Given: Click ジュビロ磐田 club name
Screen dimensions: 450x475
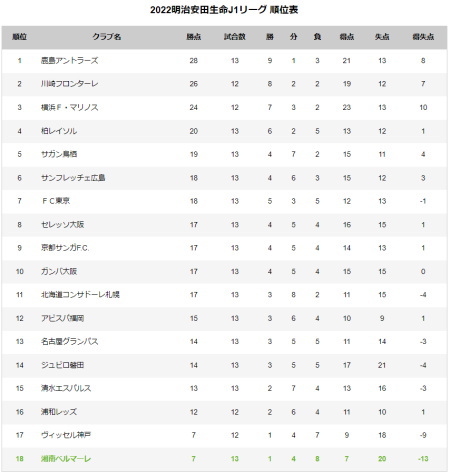Looking at the screenshot, I should 63,365.
